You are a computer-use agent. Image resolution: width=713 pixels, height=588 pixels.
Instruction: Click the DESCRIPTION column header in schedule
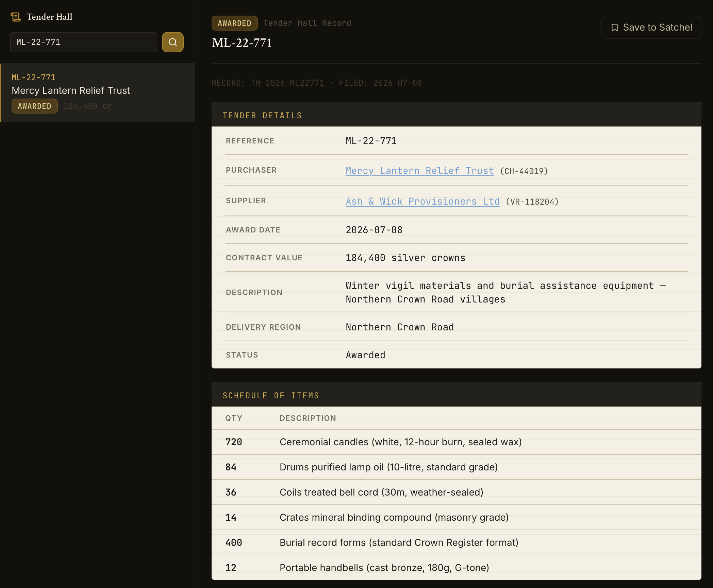pos(308,418)
